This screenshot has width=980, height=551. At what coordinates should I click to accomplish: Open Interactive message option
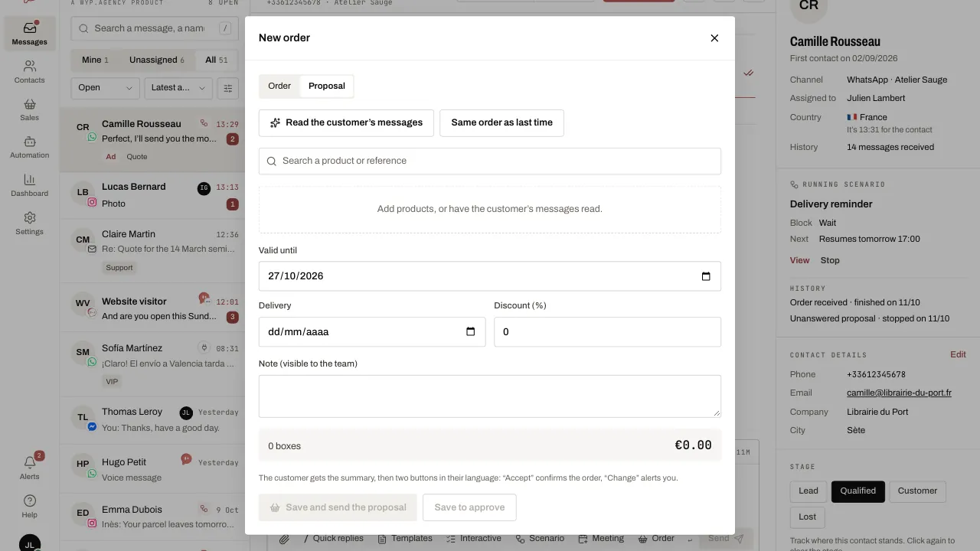pyautogui.click(x=474, y=539)
